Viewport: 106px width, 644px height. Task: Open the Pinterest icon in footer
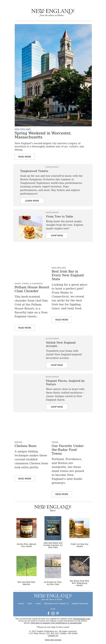[58, 613]
